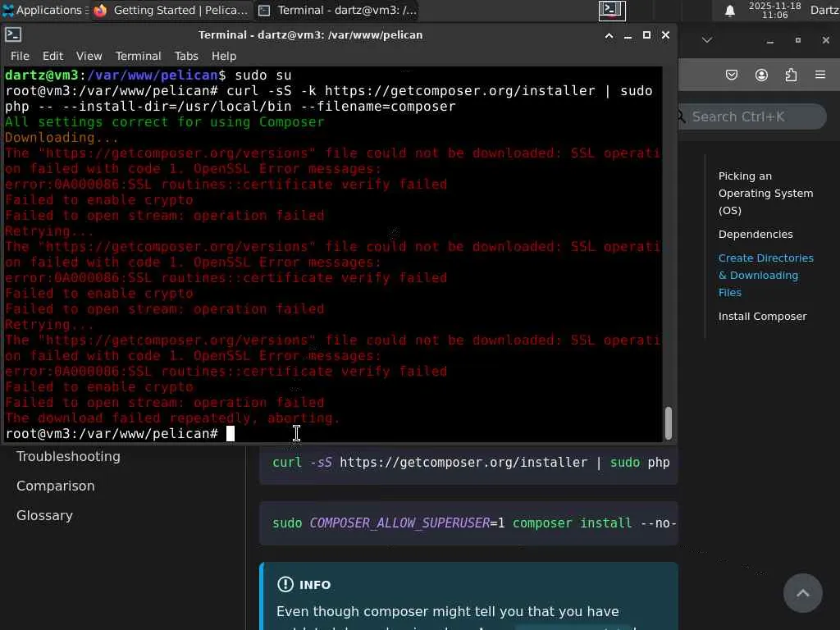
Task: Open the Firefox hamburger application menu
Action: click(x=820, y=75)
